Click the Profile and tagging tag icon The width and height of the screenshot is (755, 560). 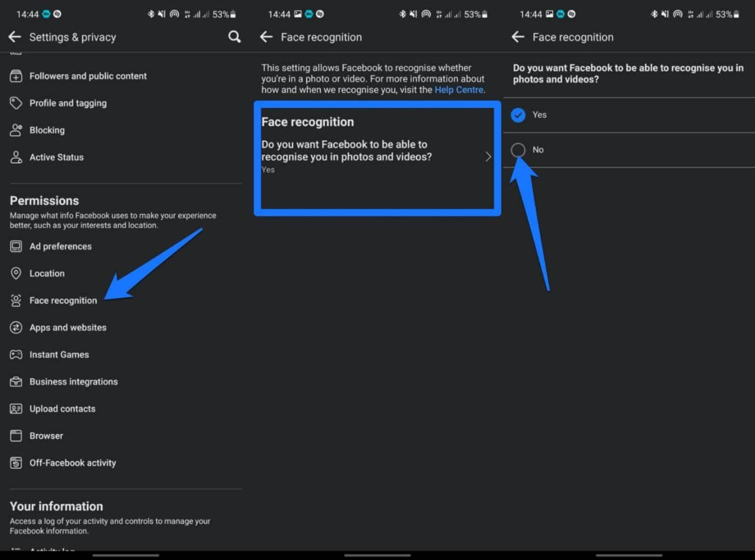16,103
